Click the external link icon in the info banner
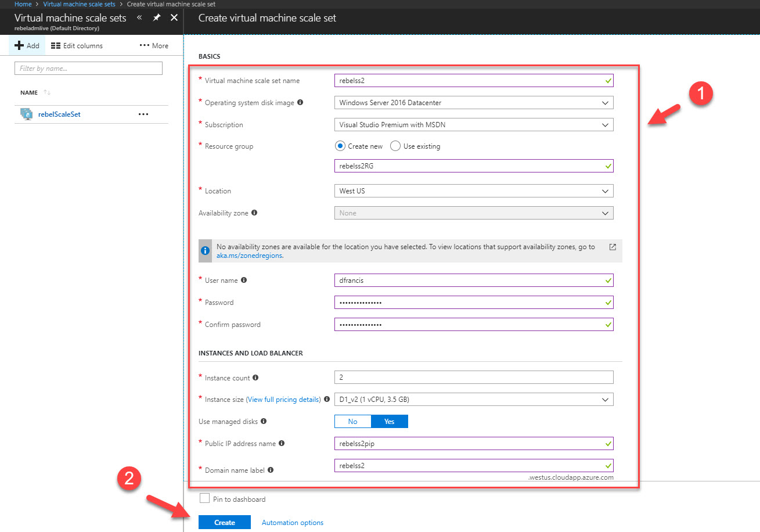The height and width of the screenshot is (532, 760). (613, 247)
